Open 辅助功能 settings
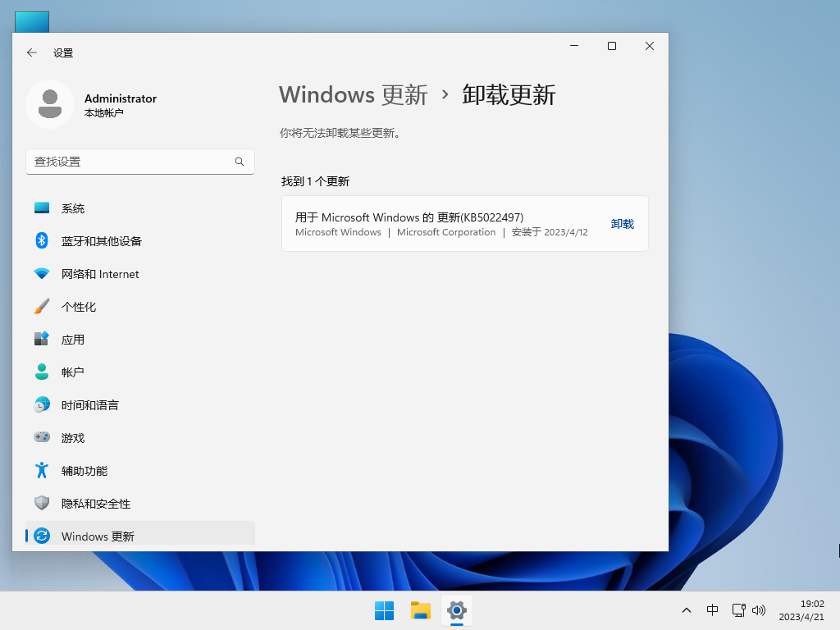The width and height of the screenshot is (840, 630). point(84,470)
